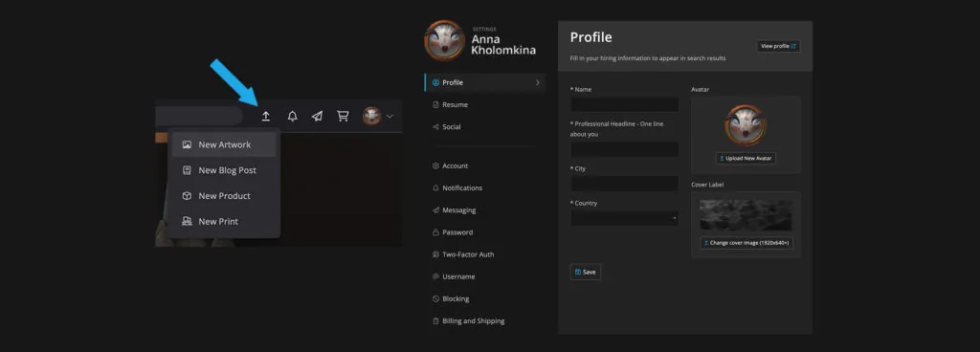This screenshot has height=352, width=980.
Task: Click the Anna Kholomkina name heading
Action: [503, 45]
